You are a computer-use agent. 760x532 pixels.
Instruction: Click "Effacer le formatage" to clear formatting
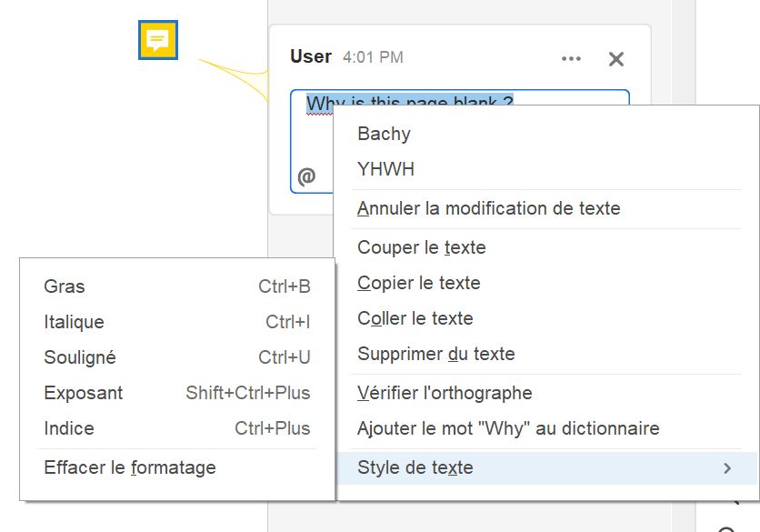[x=129, y=467]
